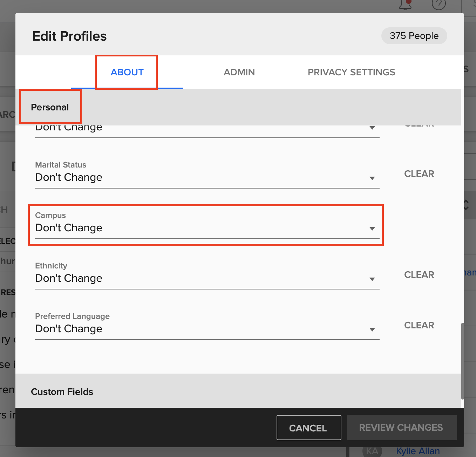This screenshot has height=457, width=476.
Task: Click the 375 People badge
Action: click(414, 35)
